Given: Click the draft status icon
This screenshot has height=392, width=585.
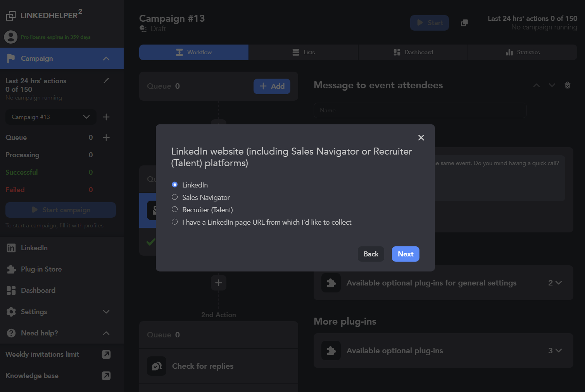Looking at the screenshot, I should point(143,29).
